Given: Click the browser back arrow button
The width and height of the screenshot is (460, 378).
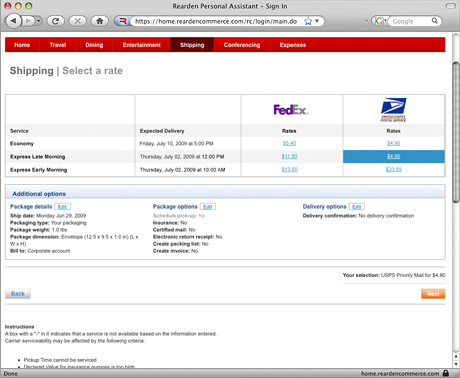Looking at the screenshot, I should [x=14, y=21].
